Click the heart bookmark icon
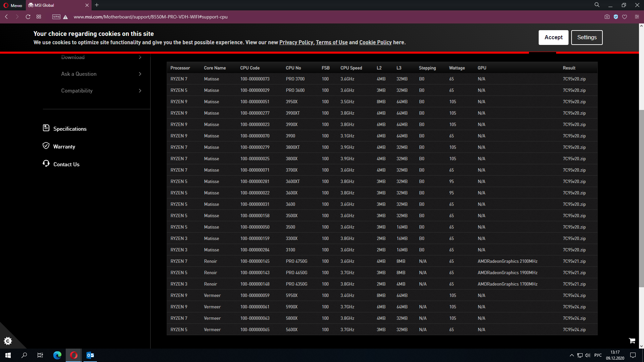This screenshot has width=644, height=362. click(x=625, y=17)
